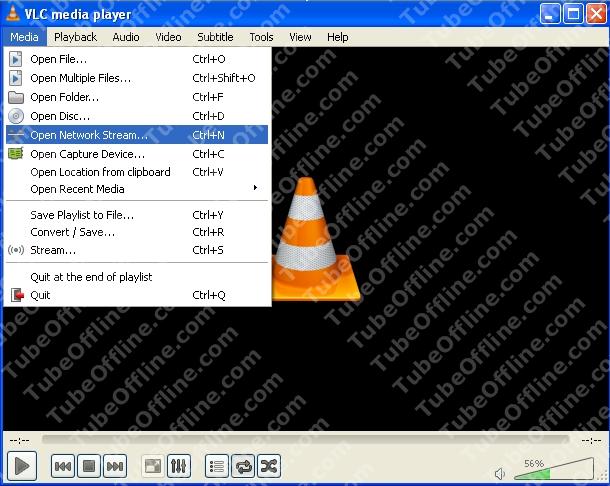Click the Quit door icon
610x486 pixels.
click(17, 295)
